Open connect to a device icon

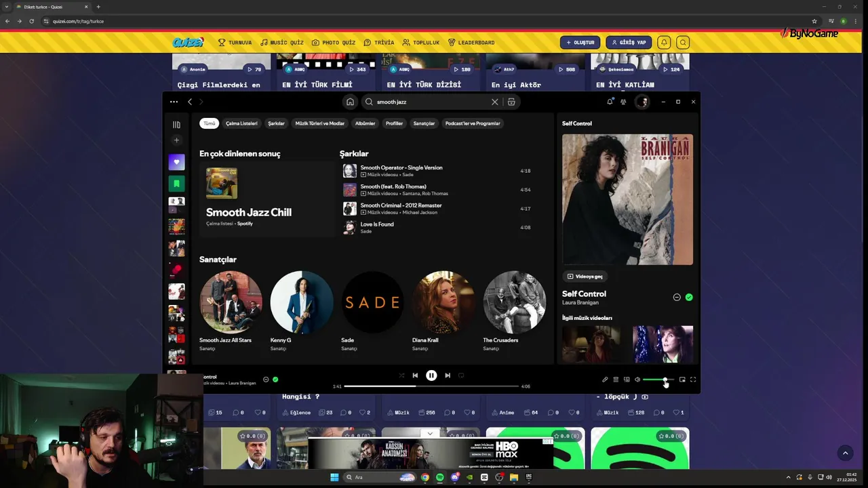pyautogui.click(x=627, y=380)
